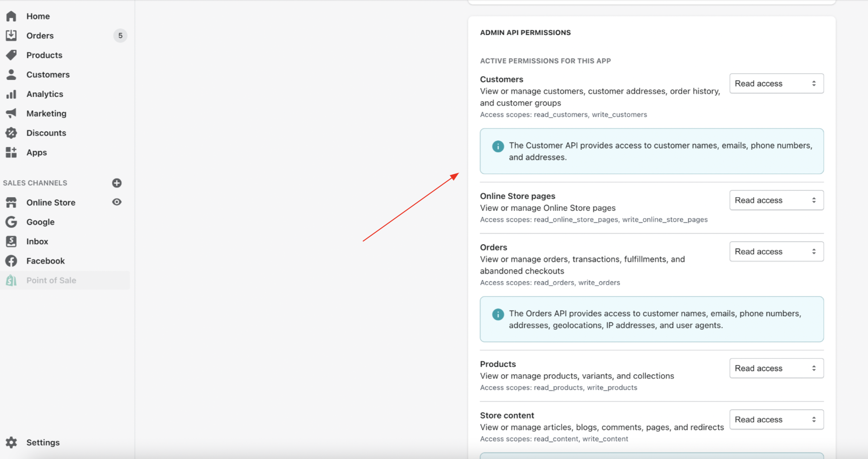Open Analytics bar chart icon
The width and height of the screenshot is (868, 459).
[x=11, y=94]
